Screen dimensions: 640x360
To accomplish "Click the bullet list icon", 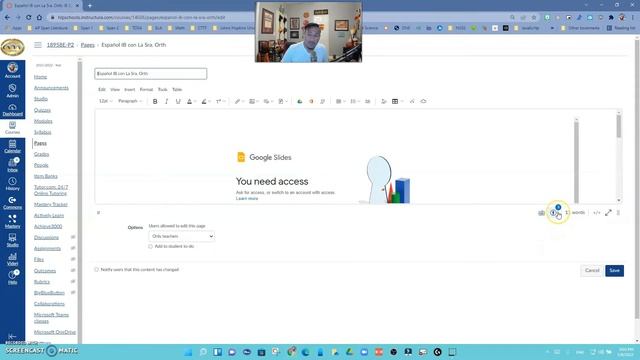I will click(x=353, y=101).
